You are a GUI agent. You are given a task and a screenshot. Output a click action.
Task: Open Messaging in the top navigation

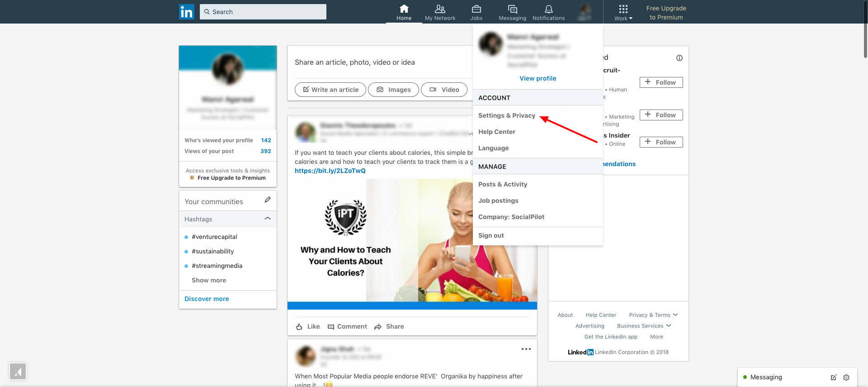point(512,12)
